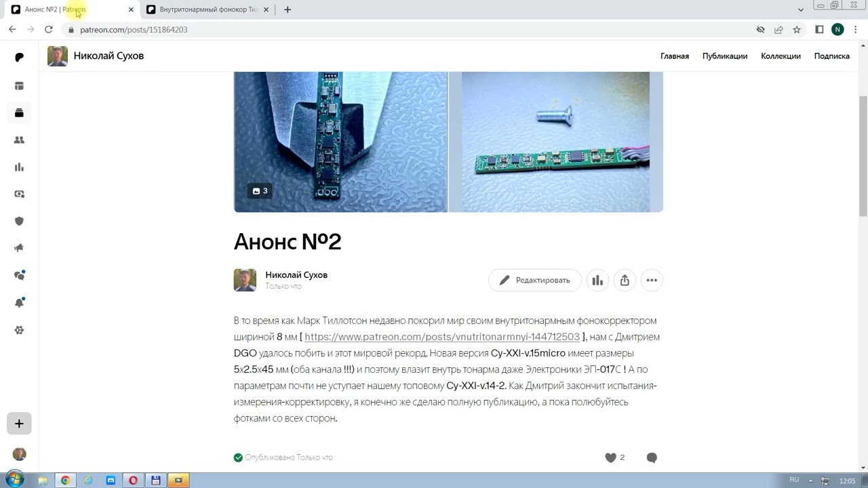Reload the current page
The width and height of the screenshot is (868, 488).
tap(49, 29)
